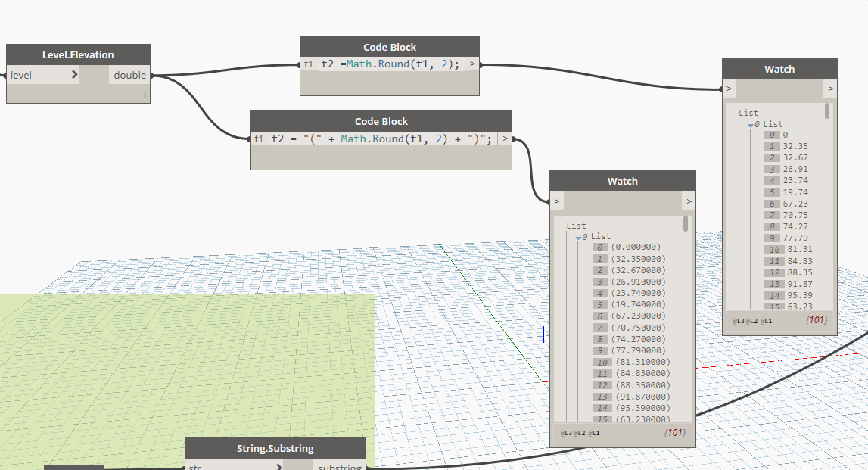The height and width of the screenshot is (470, 868).
Task: Select (0.000000) in the middle Watch list
Action: (636, 247)
